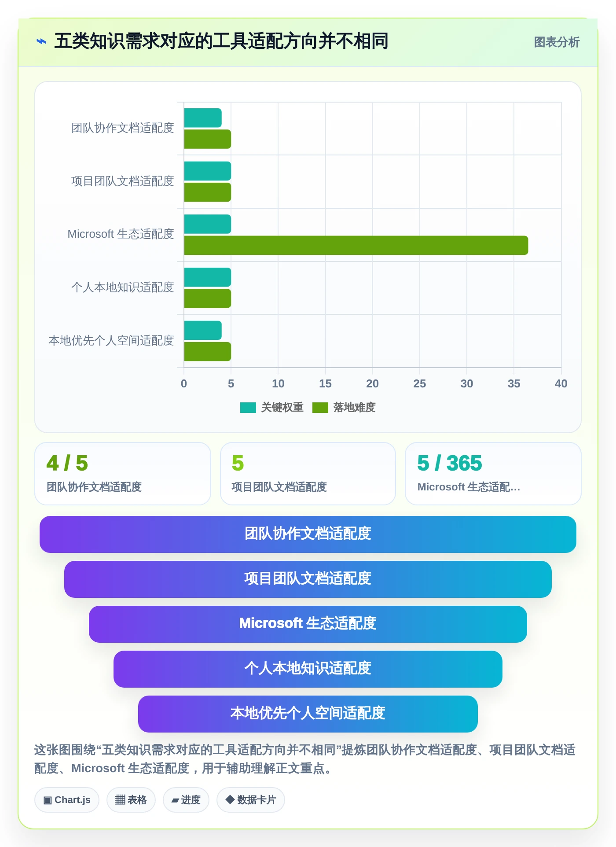
Task: Click the teal 关键权重 legend color box
Action: click(248, 408)
